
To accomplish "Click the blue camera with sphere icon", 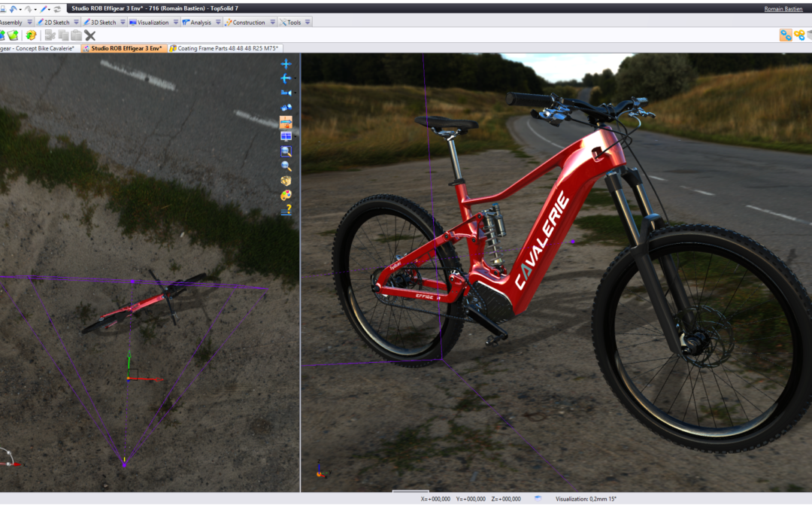I will point(286,108).
